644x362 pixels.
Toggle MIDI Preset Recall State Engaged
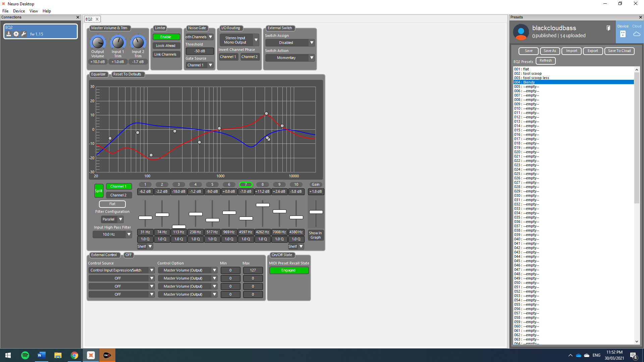[x=288, y=270]
